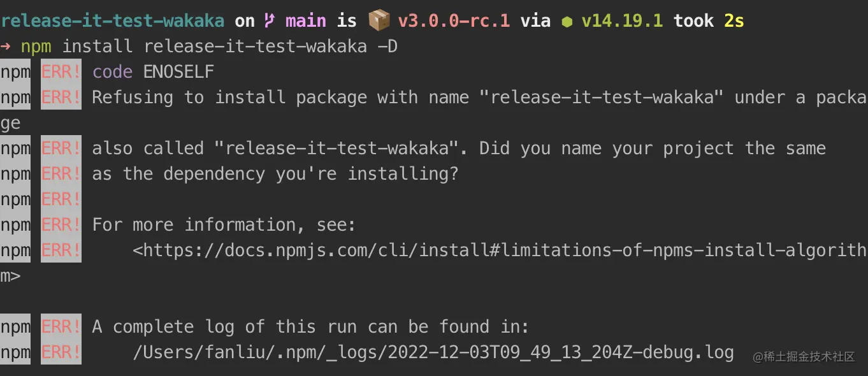Viewport: 868px width, 376px height.
Task: Select the main branch name
Action: coord(306,21)
